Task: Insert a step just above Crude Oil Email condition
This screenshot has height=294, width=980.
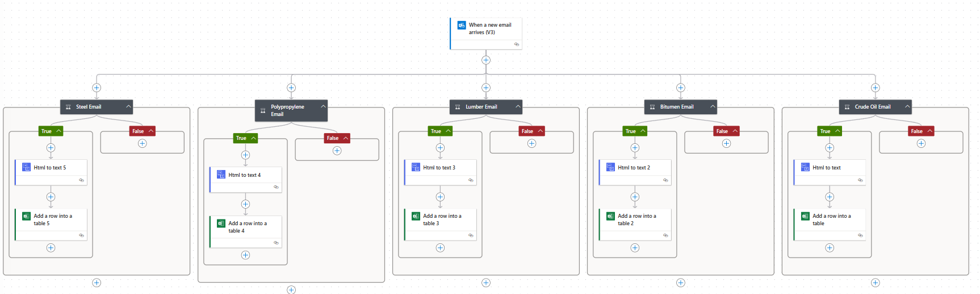Action: 876,88
